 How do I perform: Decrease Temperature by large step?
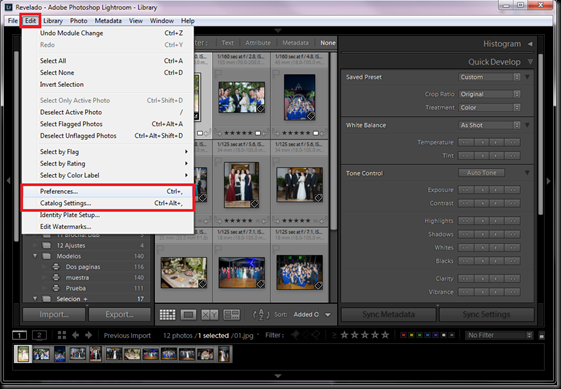(465, 142)
